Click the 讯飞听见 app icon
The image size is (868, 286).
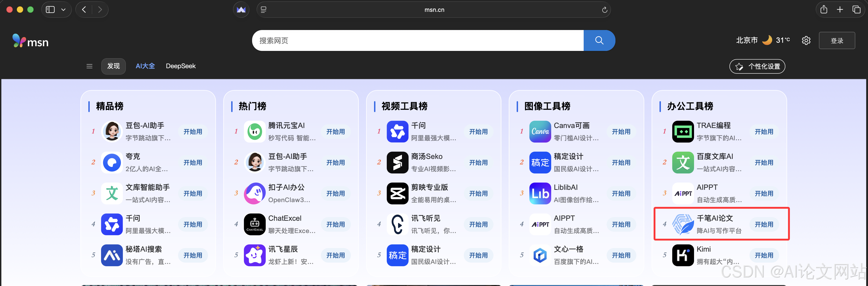click(398, 224)
